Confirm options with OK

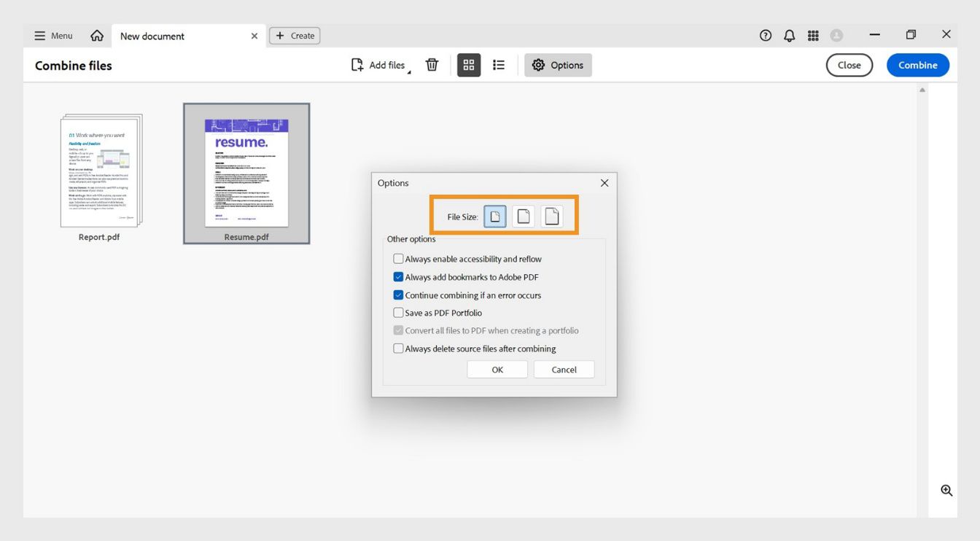(x=497, y=369)
